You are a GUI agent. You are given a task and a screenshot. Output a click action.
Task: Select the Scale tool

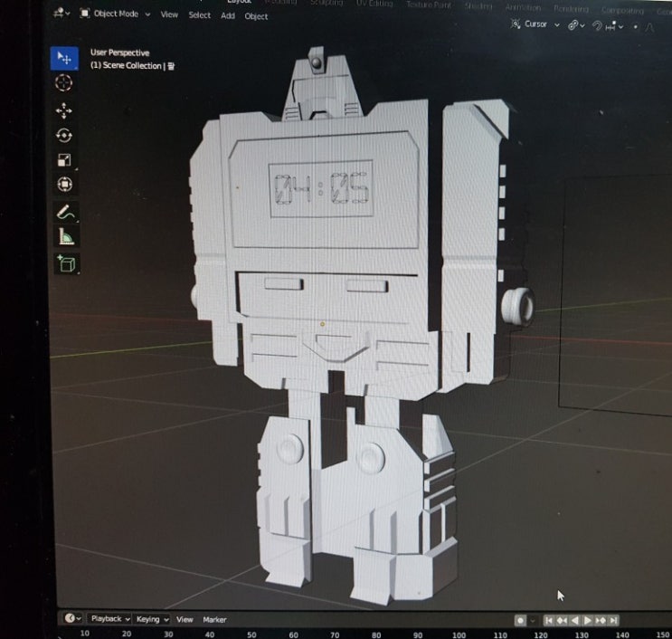pyautogui.click(x=64, y=160)
